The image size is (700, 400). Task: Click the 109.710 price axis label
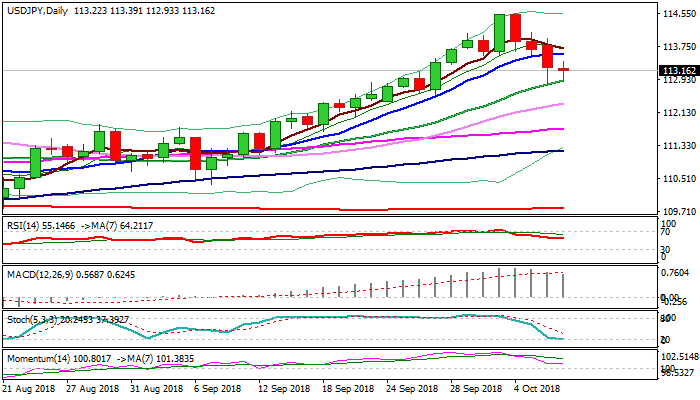click(679, 211)
